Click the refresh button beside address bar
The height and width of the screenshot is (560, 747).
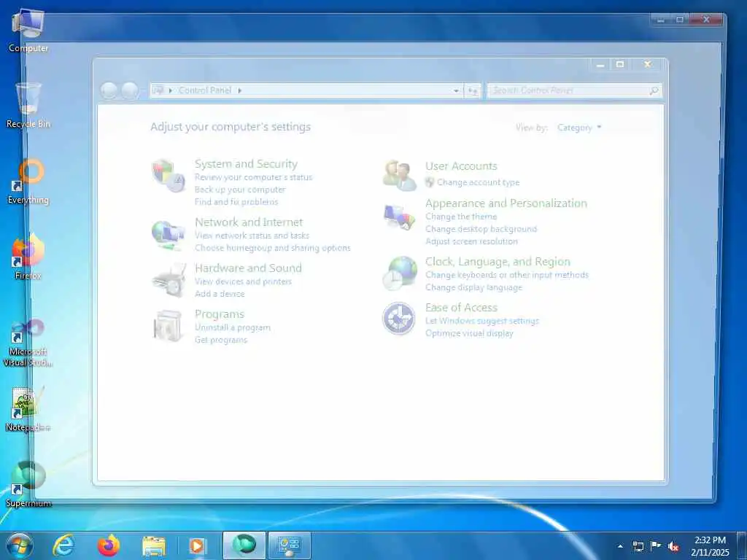point(473,90)
